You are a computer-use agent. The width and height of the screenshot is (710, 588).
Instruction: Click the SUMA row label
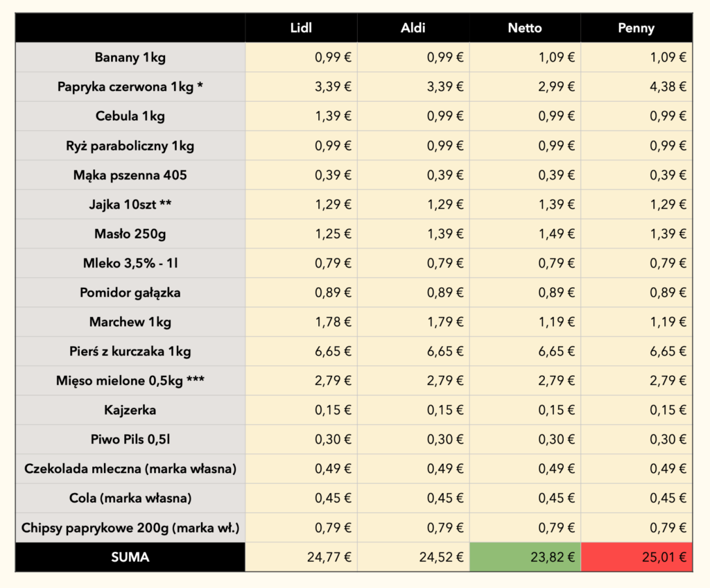130,557
